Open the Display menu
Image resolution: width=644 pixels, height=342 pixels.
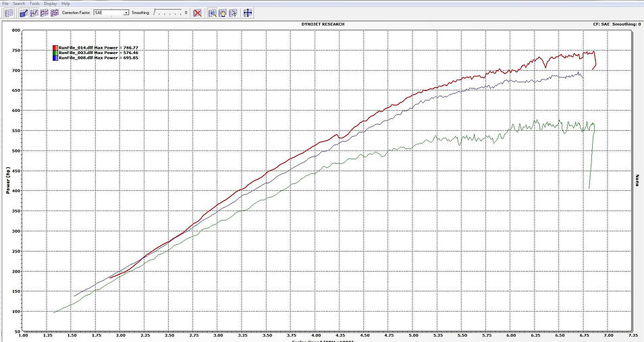50,3
